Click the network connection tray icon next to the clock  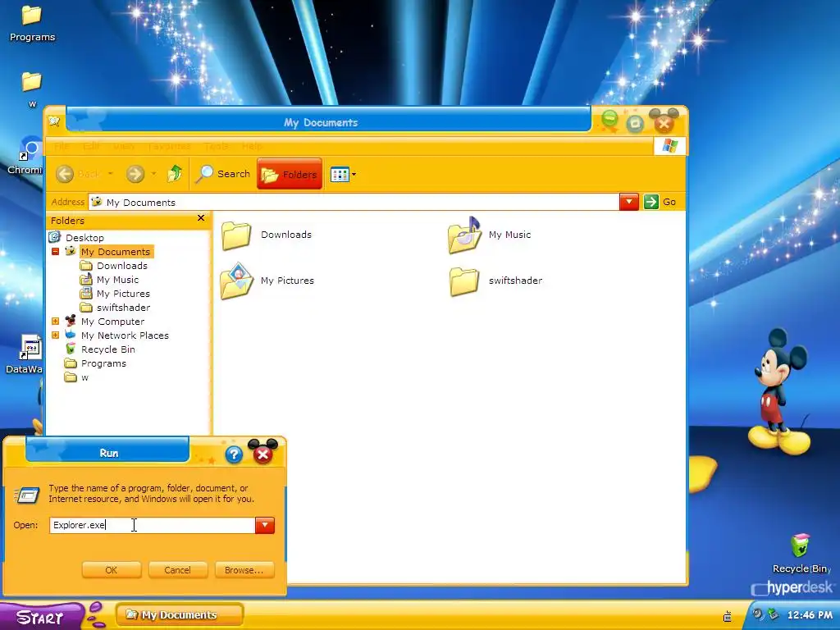pyautogui.click(x=773, y=614)
